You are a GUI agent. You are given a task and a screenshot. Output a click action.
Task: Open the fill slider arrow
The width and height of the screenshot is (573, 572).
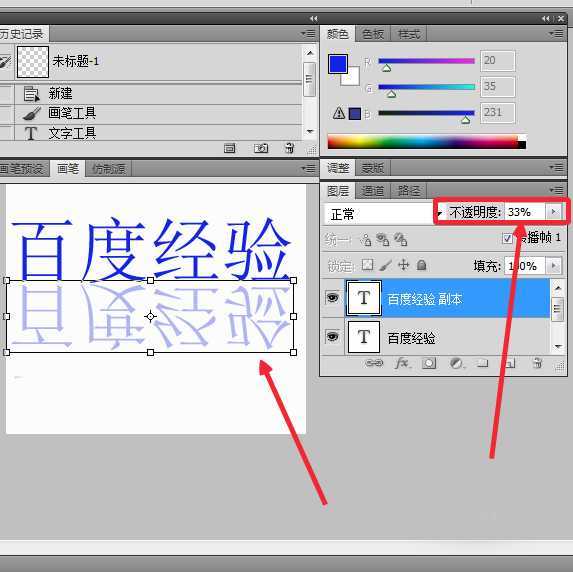(554, 266)
